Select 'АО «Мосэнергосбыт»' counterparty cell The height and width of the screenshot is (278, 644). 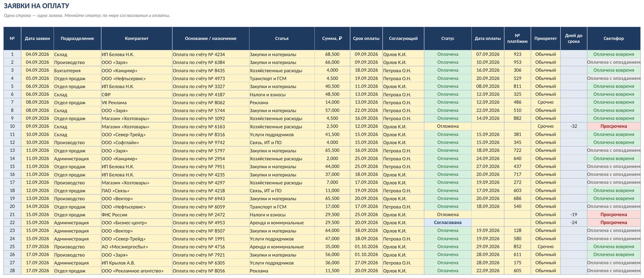pyautogui.click(x=136, y=247)
